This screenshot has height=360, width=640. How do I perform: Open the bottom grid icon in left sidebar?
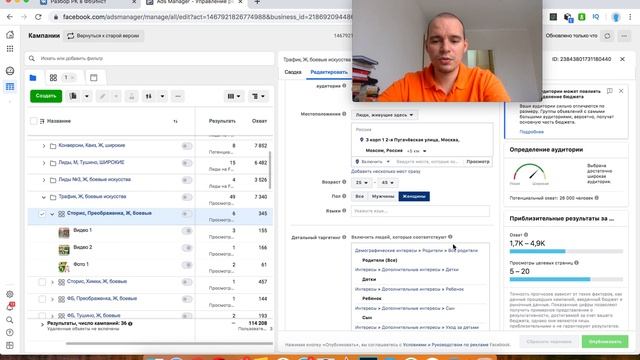click(10, 345)
